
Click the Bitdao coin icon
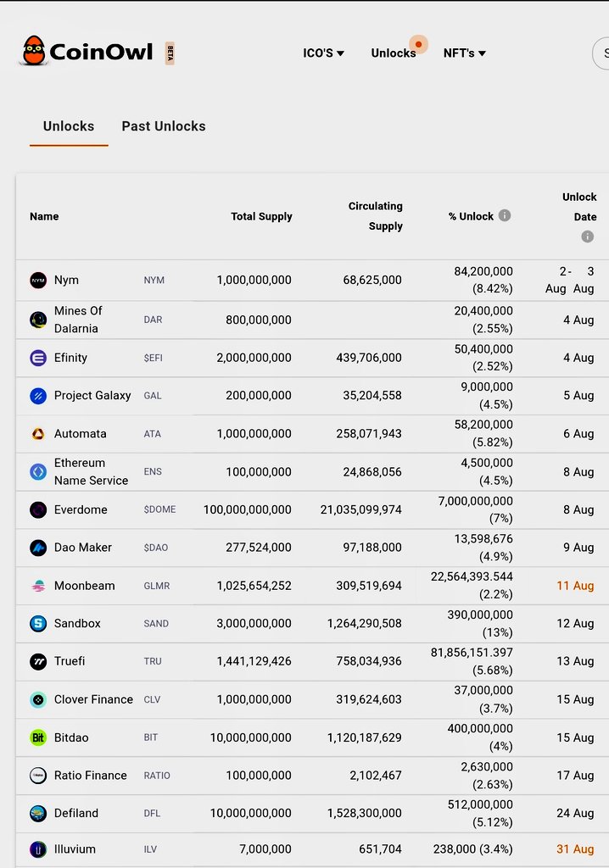(x=38, y=737)
